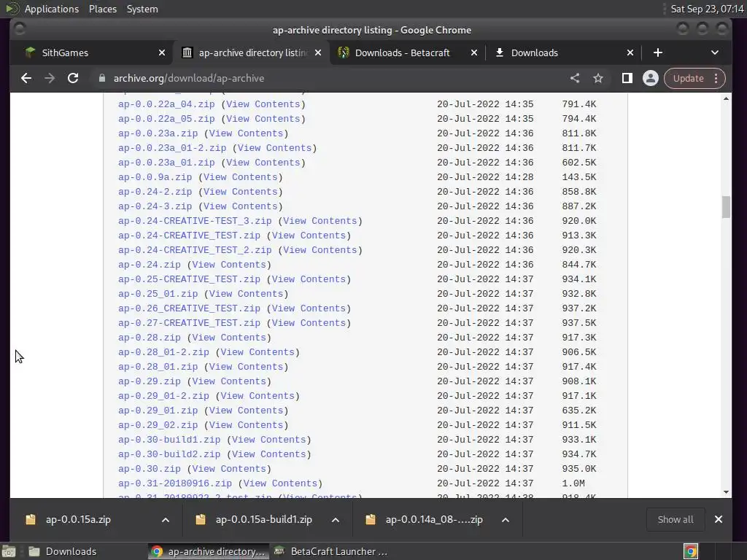View Contents of ap-0.30-build1.zip
The width and height of the screenshot is (747, 560).
pos(268,440)
